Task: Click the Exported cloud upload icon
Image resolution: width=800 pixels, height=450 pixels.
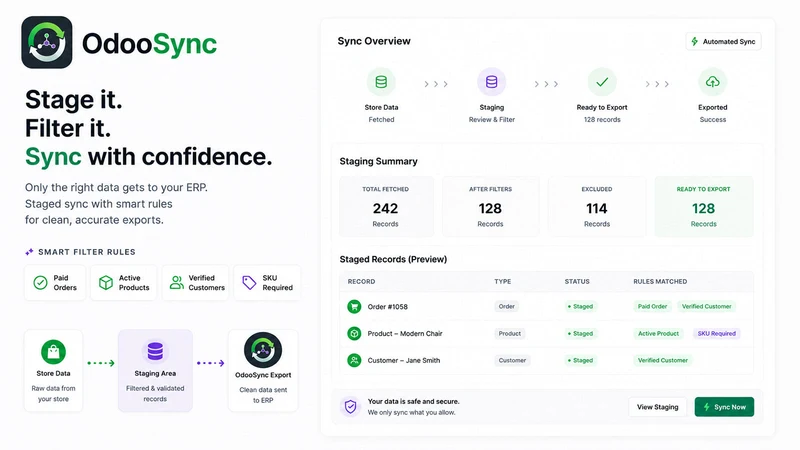Action: click(x=713, y=82)
